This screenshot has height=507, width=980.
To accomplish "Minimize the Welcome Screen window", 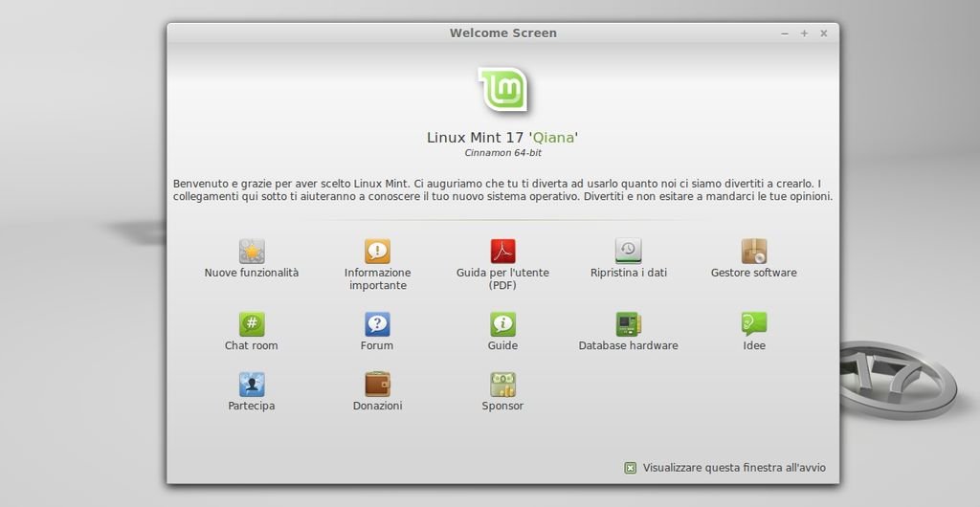I will (785, 33).
